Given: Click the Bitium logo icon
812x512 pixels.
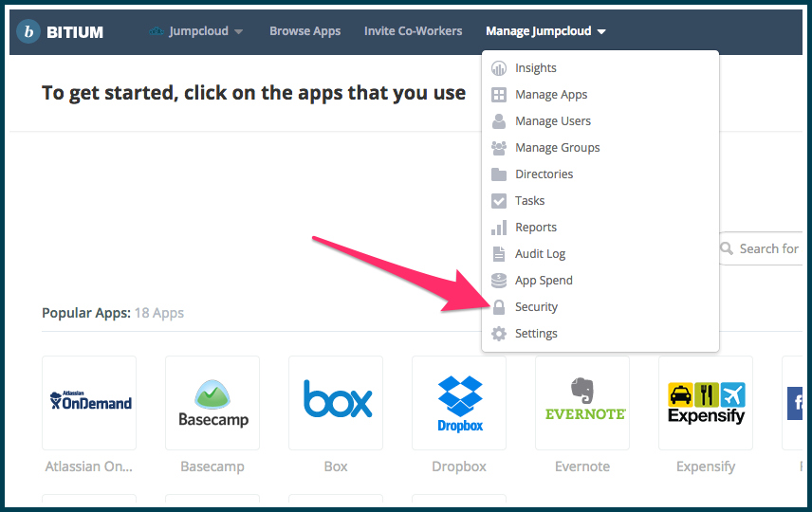Looking at the screenshot, I should coord(28,31).
